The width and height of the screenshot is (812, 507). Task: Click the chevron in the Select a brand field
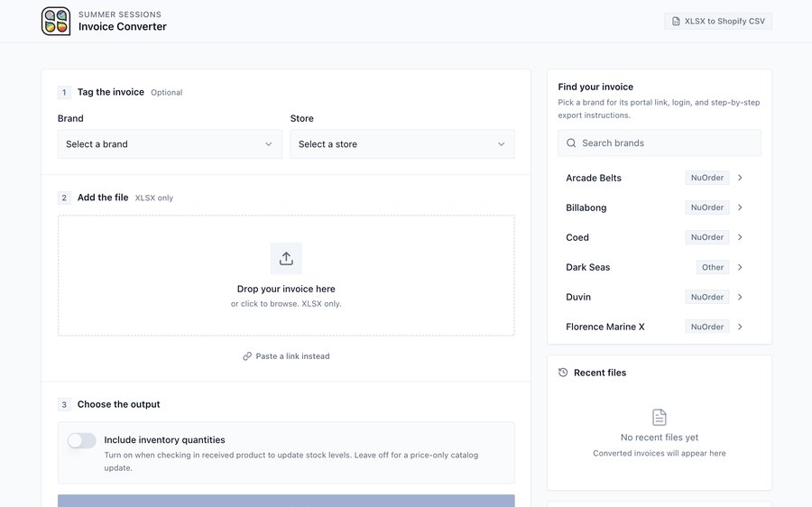268,144
